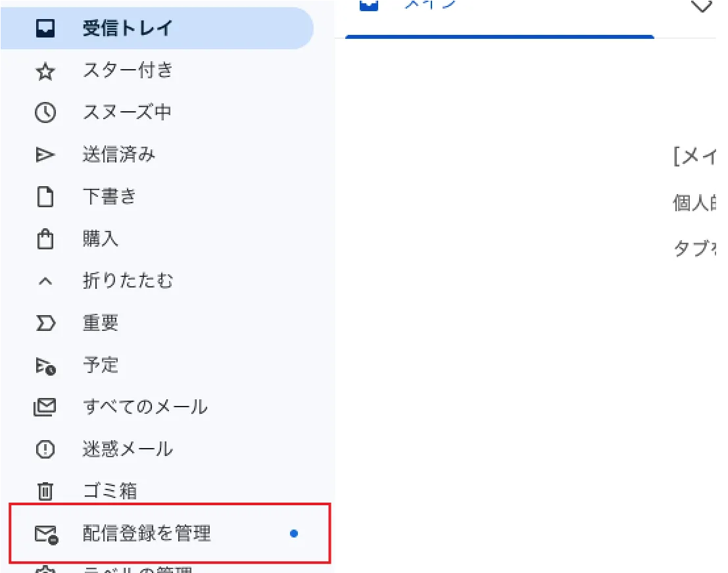Open 迷惑メール spam warning icon
The height and width of the screenshot is (573, 728).
point(45,449)
